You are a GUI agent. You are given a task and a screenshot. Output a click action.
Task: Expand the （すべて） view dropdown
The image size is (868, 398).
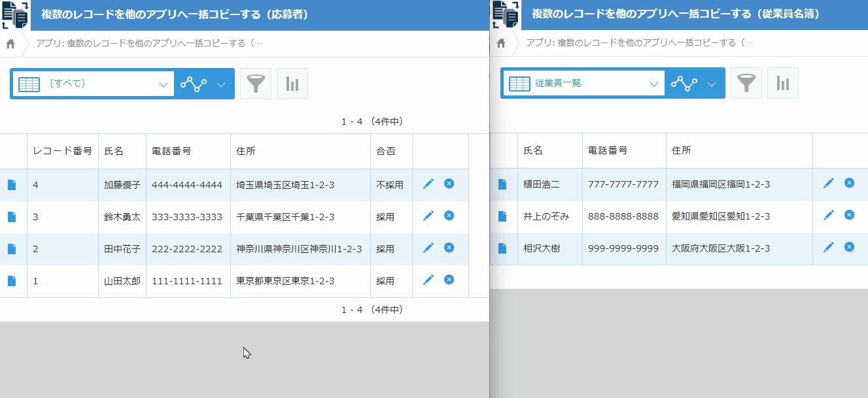[x=163, y=84]
